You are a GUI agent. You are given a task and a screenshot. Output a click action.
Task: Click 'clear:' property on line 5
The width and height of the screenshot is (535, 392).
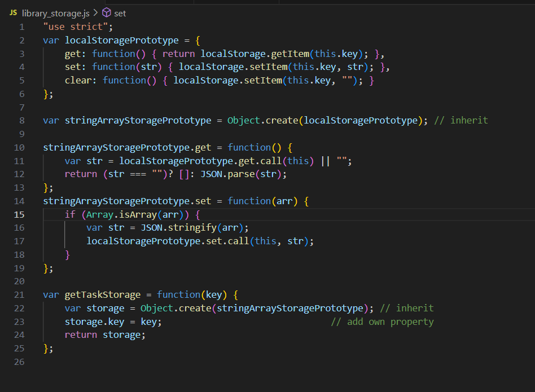(x=81, y=81)
